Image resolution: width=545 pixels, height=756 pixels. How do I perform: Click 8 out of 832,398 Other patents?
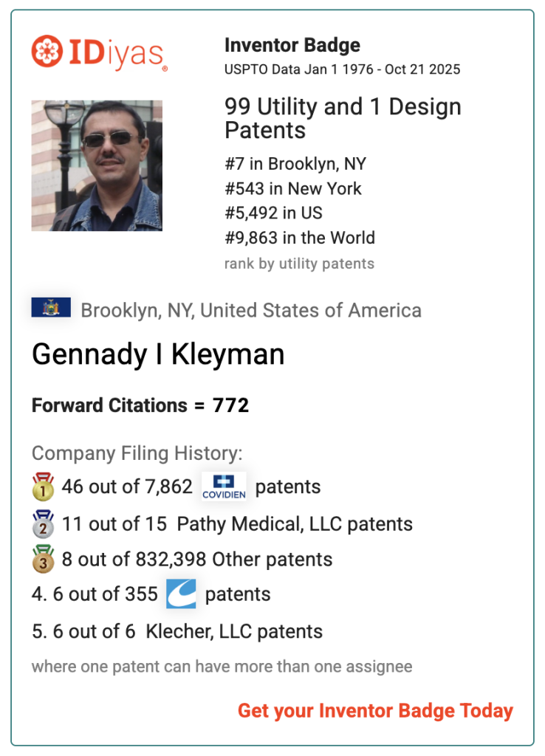pos(196,560)
